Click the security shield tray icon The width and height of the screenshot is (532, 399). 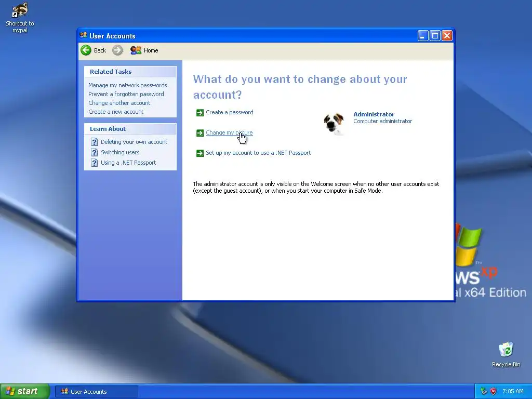[494, 391]
